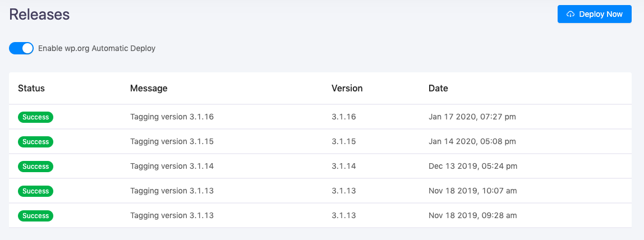Click the Status column header
644x240 pixels.
tap(31, 88)
